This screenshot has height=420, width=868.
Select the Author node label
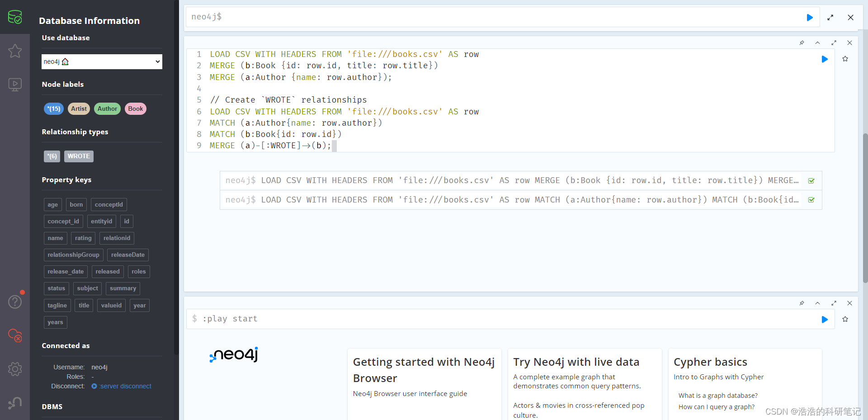(x=107, y=109)
